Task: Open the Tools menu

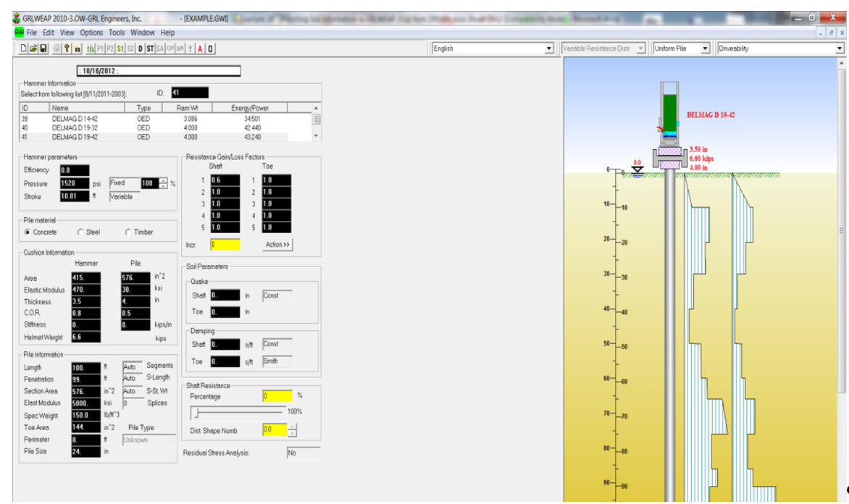Action: 117,33
